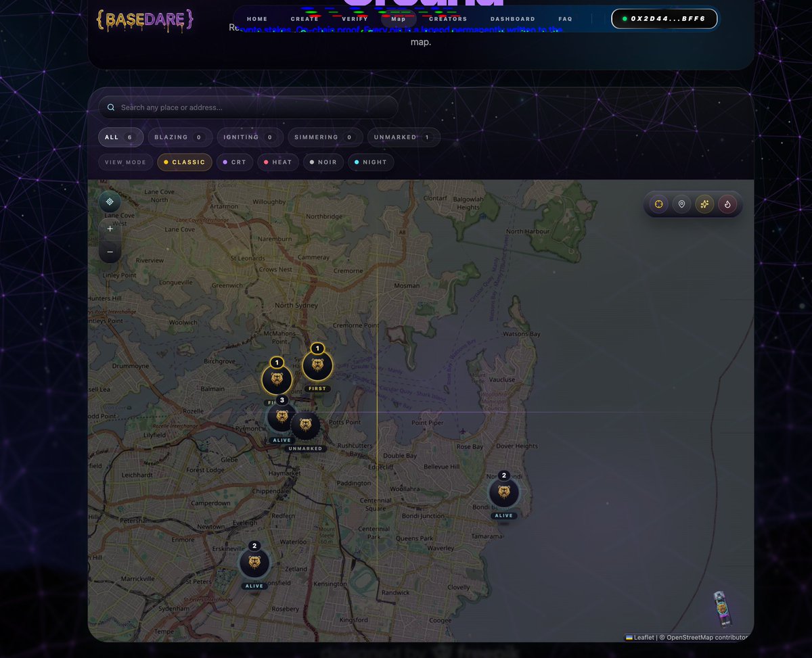Open the bear marker near Bondi Beach
The height and width of the screenshot is (658, 812).
click(503, 492)
